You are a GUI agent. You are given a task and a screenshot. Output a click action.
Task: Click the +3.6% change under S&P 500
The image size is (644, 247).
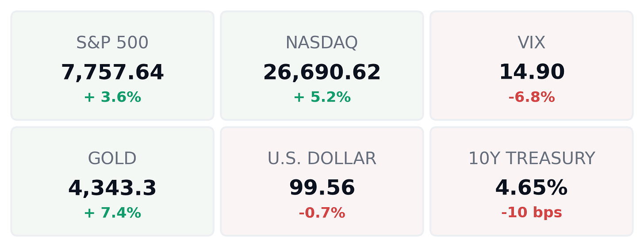click(x=112, y=97)
